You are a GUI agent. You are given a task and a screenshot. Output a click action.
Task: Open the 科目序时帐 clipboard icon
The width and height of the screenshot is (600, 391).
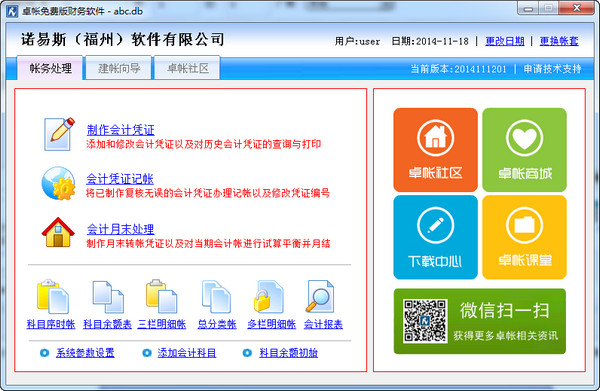pyautogui.click(x=52, y=297)
